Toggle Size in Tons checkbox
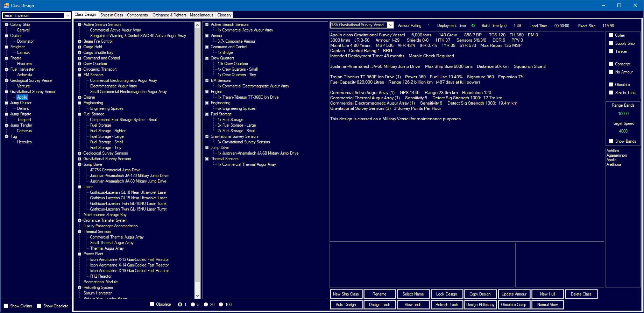Image resolution: width=644 pixels, height=313 pixels. (x=611, y=93)
